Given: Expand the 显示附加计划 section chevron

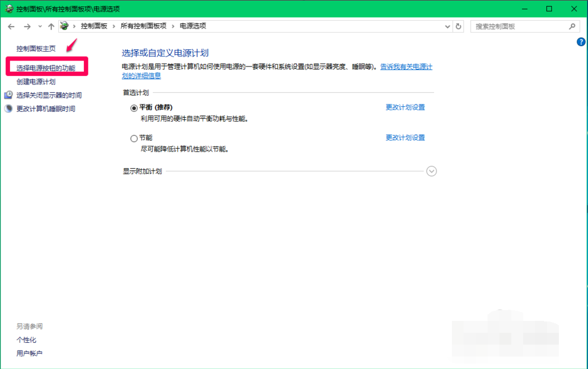Looking at the screenshot, I should point(432,171).
